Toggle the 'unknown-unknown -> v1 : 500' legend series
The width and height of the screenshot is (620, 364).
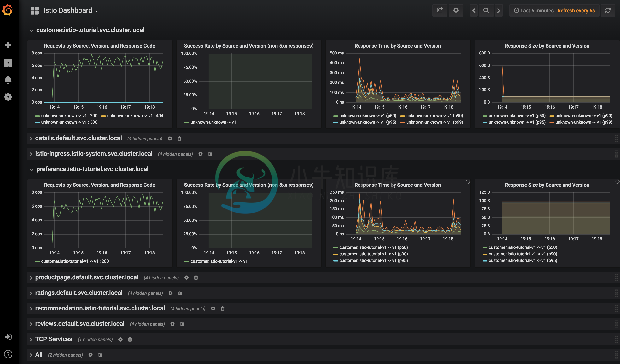[x=69, y=122]
